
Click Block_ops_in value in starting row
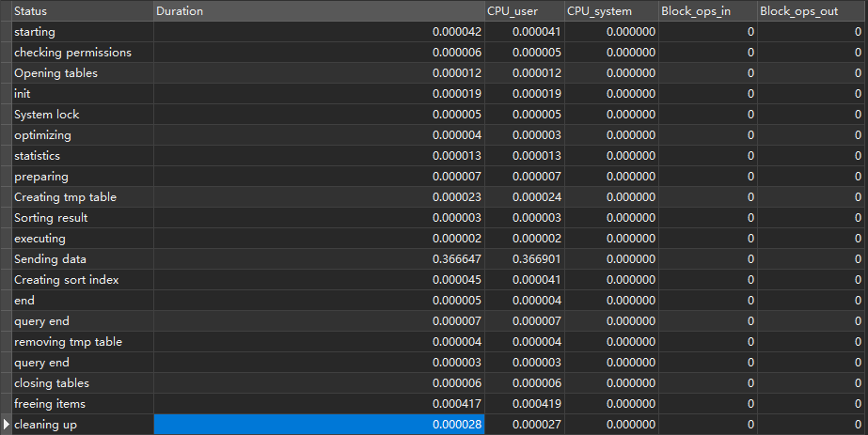click(750, 32)
